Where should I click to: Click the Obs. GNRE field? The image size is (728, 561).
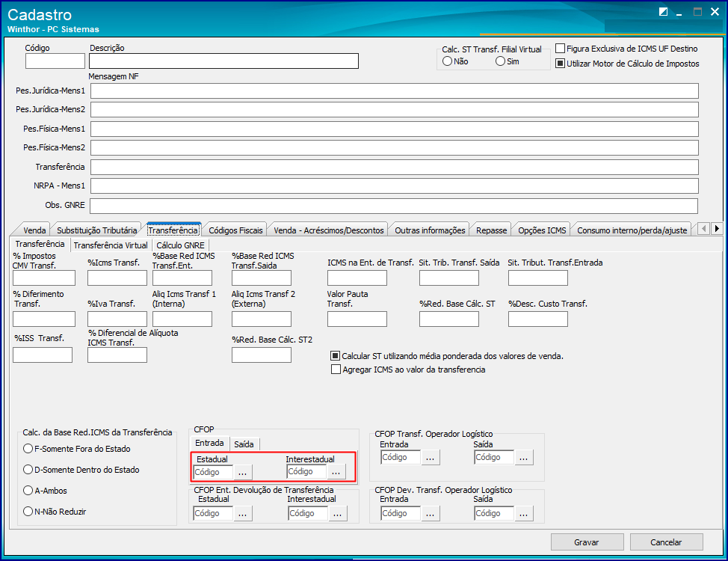click(394, 206)
